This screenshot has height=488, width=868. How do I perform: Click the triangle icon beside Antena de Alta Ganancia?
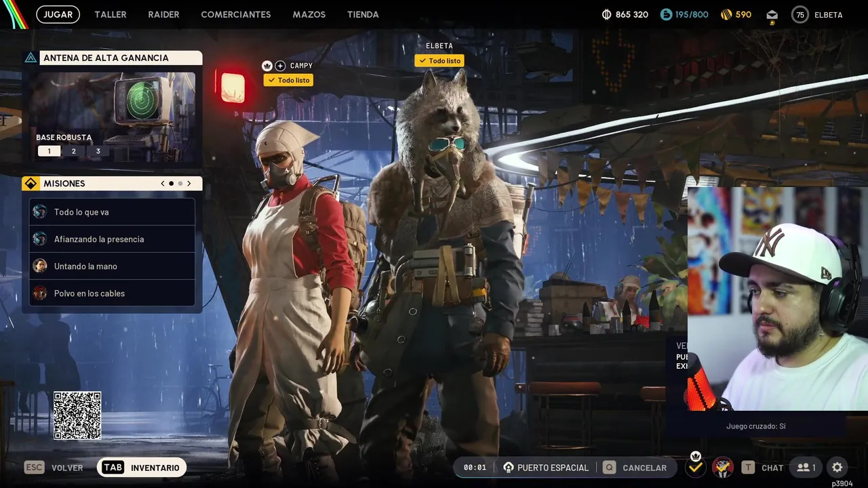(31, 58)
